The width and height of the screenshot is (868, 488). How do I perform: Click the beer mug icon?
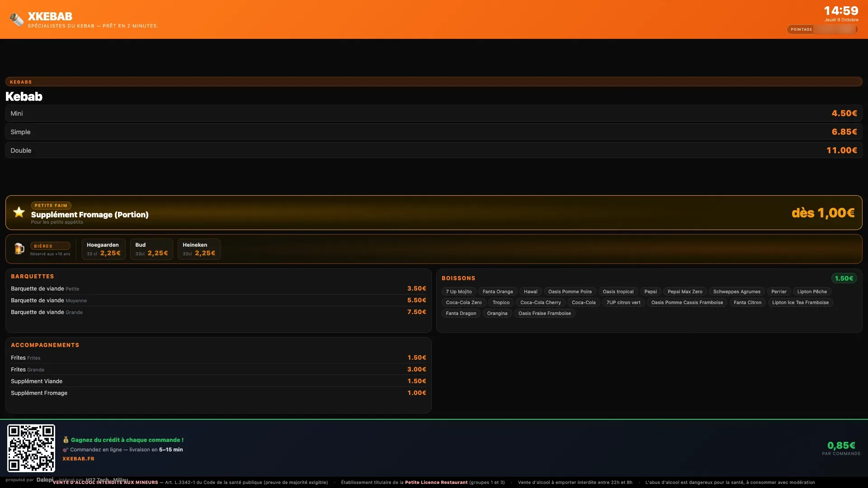(19, 249)
